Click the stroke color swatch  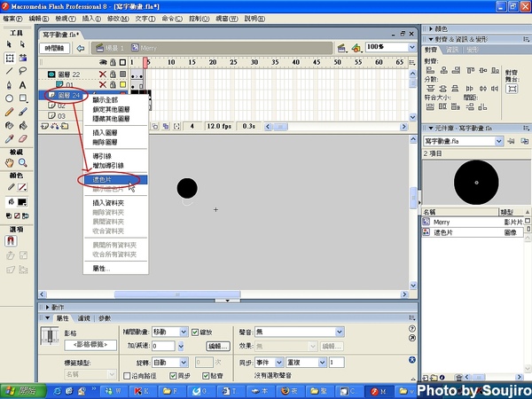[23, 189]
